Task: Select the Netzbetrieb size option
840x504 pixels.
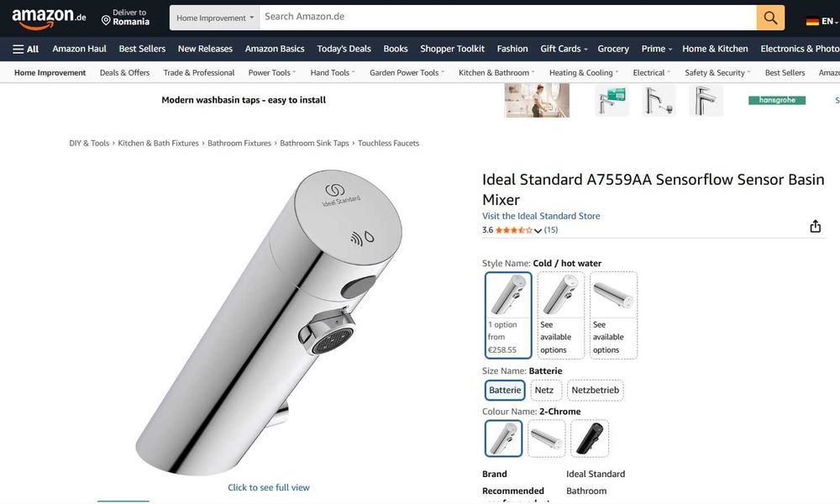Action: [x=595, y=390]
